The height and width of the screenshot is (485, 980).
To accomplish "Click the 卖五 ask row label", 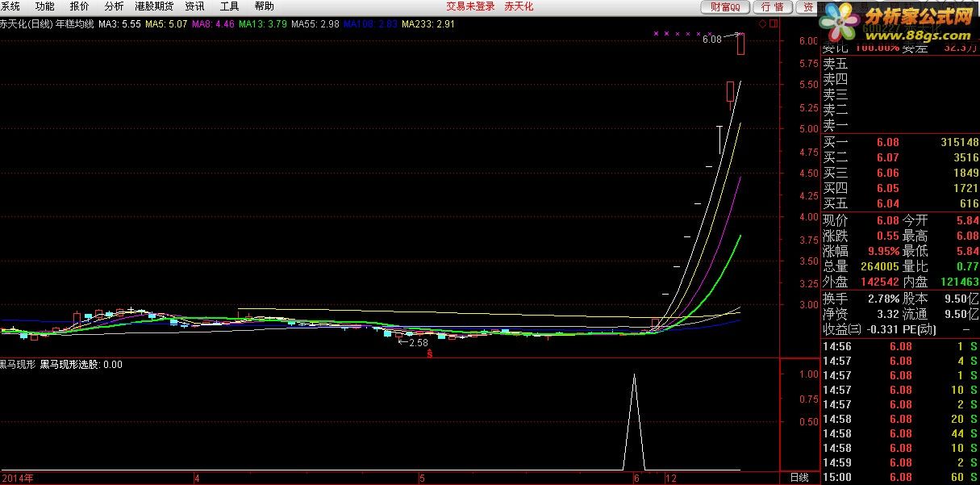I will 836,64.
